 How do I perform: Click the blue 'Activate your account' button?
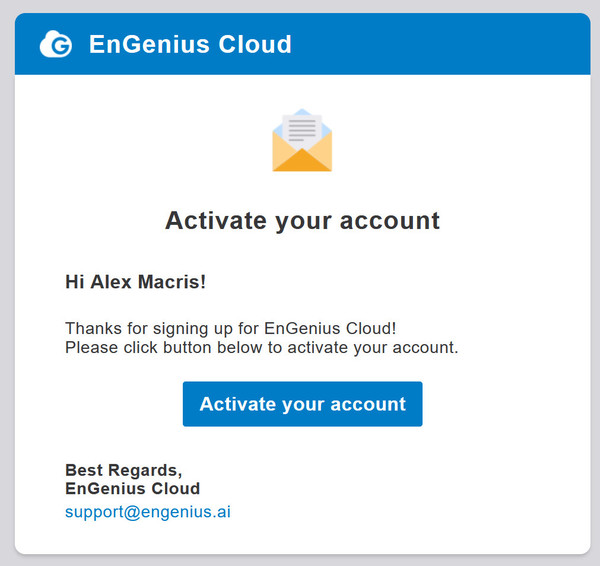point(302,404)
